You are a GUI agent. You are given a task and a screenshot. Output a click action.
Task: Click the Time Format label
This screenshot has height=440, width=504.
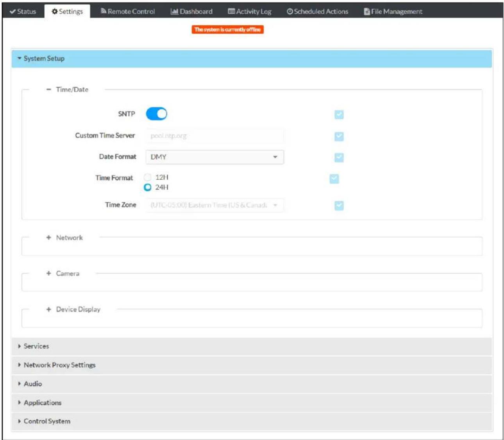(x=114, y=178)
